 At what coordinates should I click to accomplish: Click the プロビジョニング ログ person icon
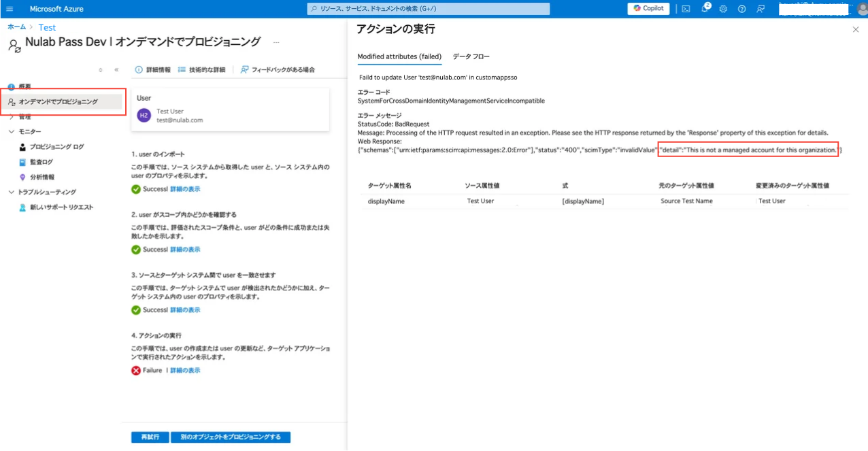pos(22,147)
